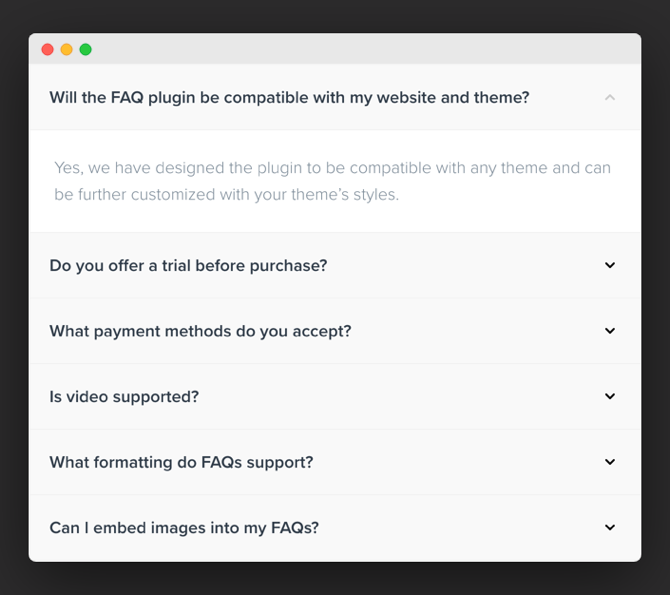Viewport: 670px width, 595px height.
Task: Click the "Will the FAQ plugin be compatible" heading
Action: pyautogui.click(x=289, y=97)
